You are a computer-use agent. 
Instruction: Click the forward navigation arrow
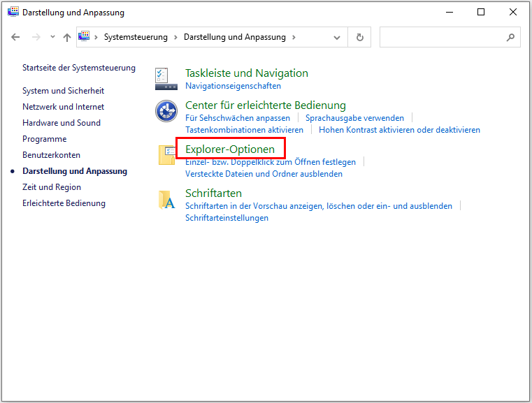(36, 37)
